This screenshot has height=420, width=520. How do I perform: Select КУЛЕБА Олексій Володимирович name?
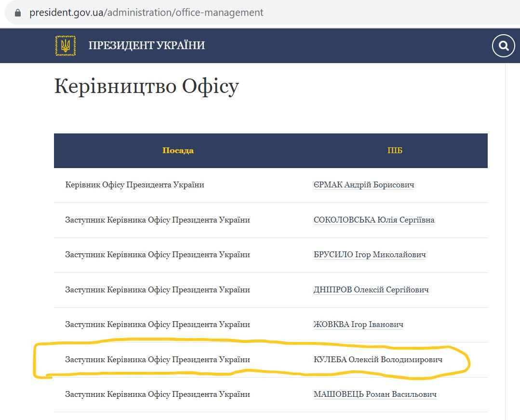[378, 360]
